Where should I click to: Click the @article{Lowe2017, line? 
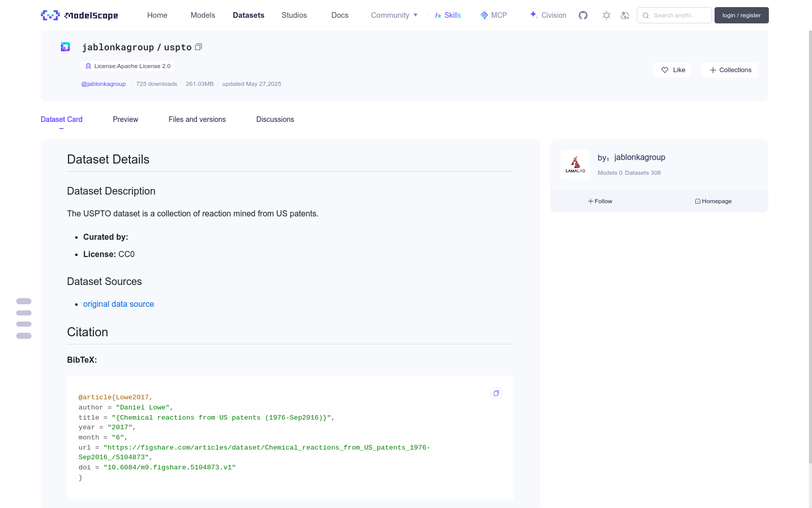pos(116,397)
